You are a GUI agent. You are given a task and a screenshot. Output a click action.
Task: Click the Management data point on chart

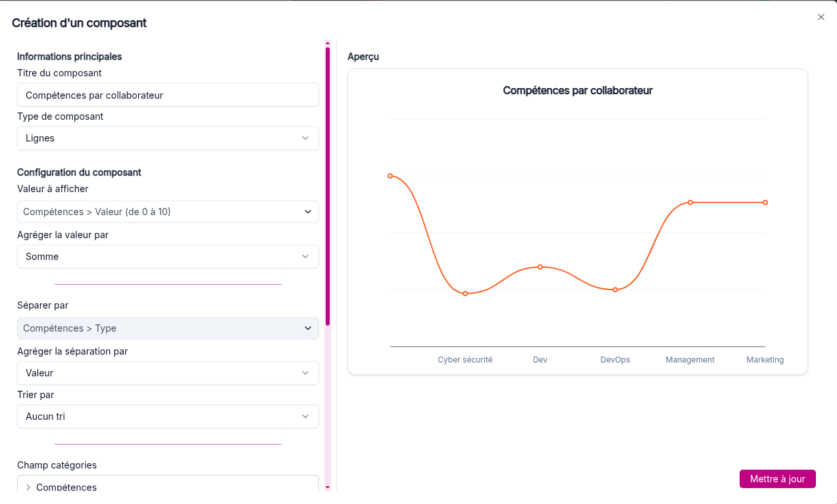click(x=690, y=203)
